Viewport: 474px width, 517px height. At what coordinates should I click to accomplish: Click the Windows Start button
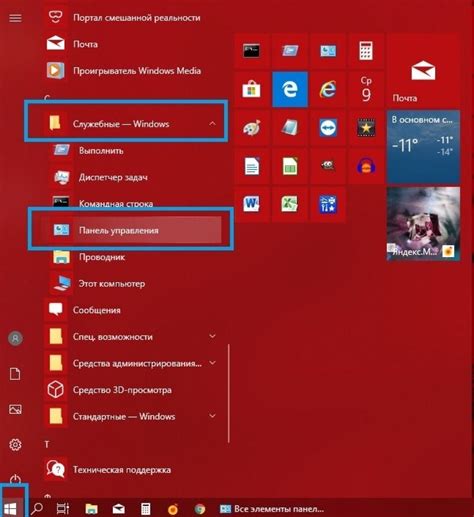click(11, 509)
